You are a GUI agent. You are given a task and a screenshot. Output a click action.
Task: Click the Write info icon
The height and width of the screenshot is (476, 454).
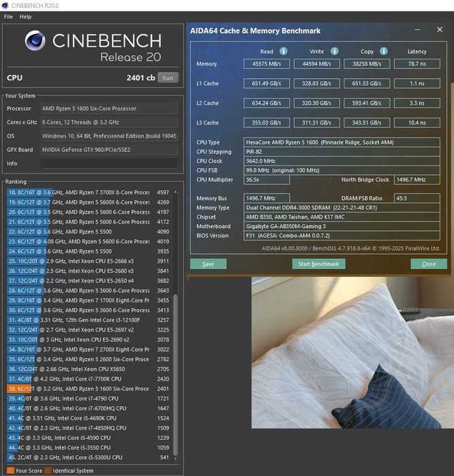[334, 51]
